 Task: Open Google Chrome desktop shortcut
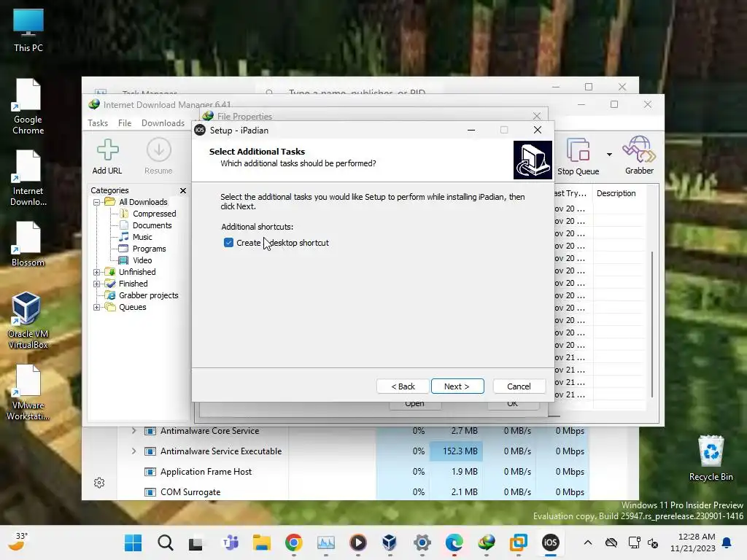click(x=28, y=106)
